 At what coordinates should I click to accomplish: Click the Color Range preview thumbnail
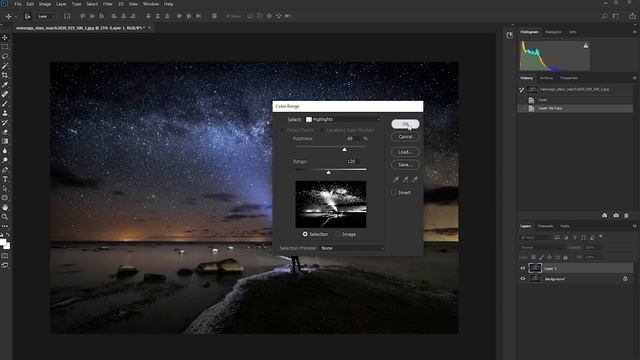[331, 204]
